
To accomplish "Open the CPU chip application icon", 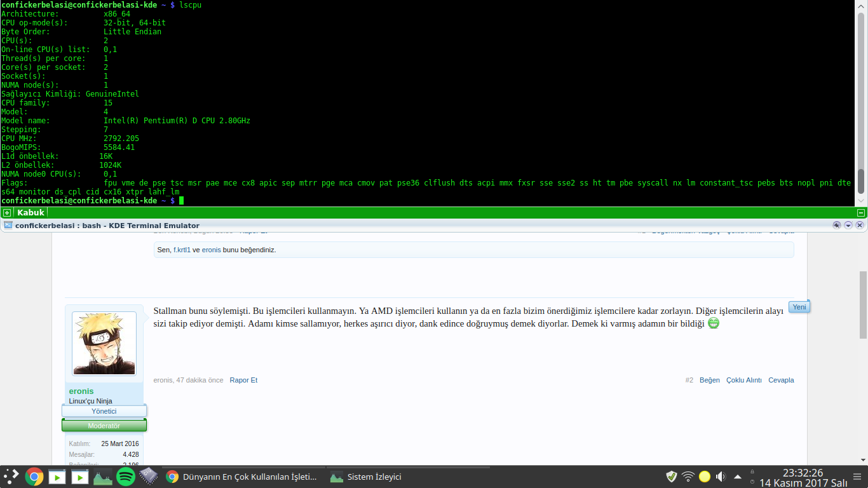I will click(x=149, y=477).
